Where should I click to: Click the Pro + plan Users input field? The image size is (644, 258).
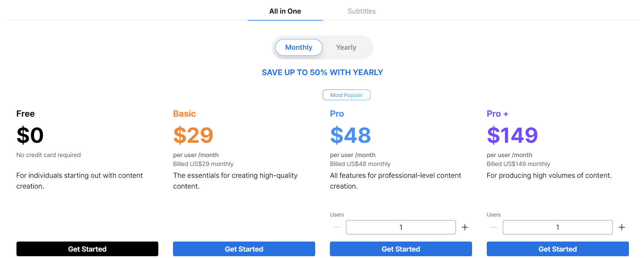tap(557, 227)
